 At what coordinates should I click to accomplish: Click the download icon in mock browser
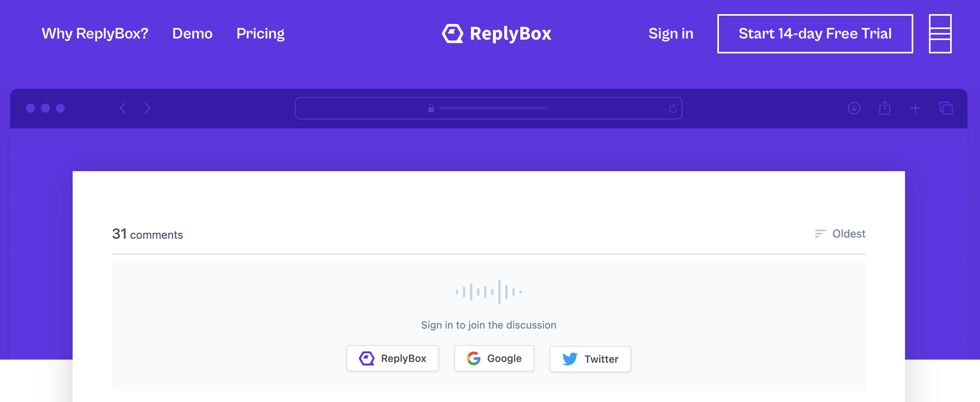[x=854, y=108]
